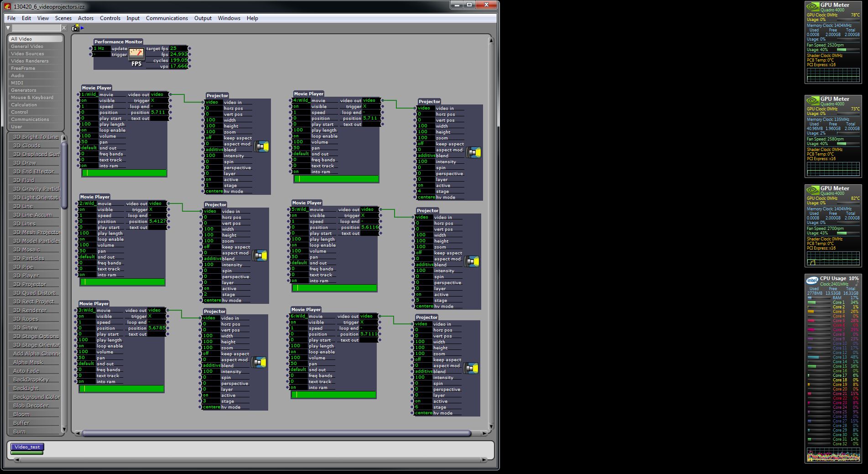Click the vpo output port of Performance Monitor
This screenshot has height=474, width=868.
[x=189, y=66]
